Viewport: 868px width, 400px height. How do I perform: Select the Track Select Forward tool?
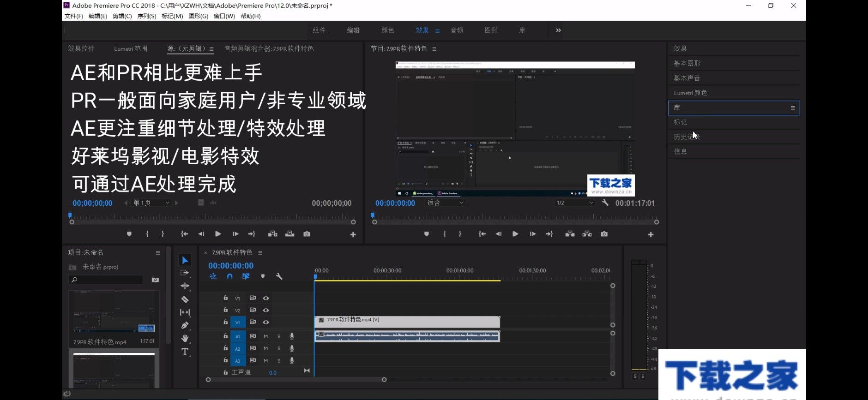[185, 273]
